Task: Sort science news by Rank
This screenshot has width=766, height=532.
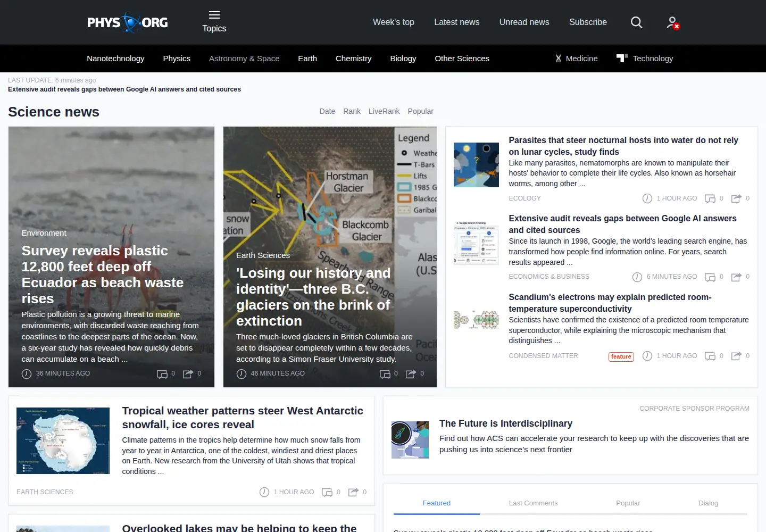Action: pyautogui.click(x=352, y=111)
